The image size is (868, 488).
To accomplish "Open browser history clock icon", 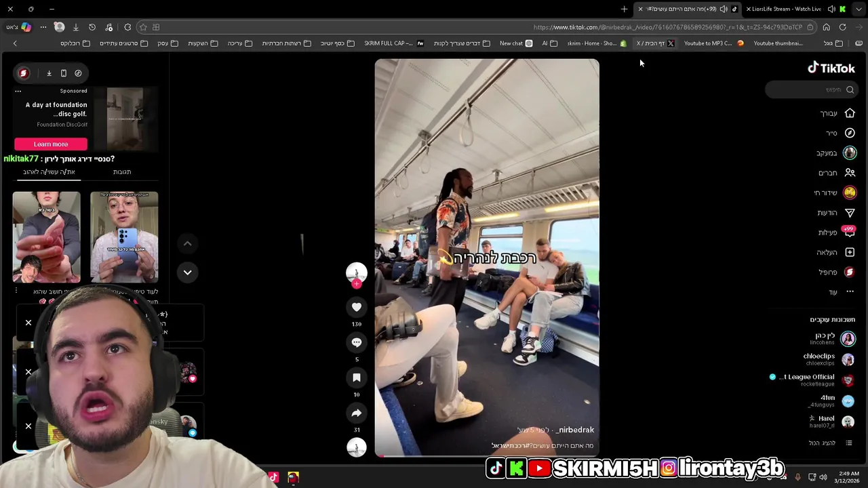I will coord(92,27).
